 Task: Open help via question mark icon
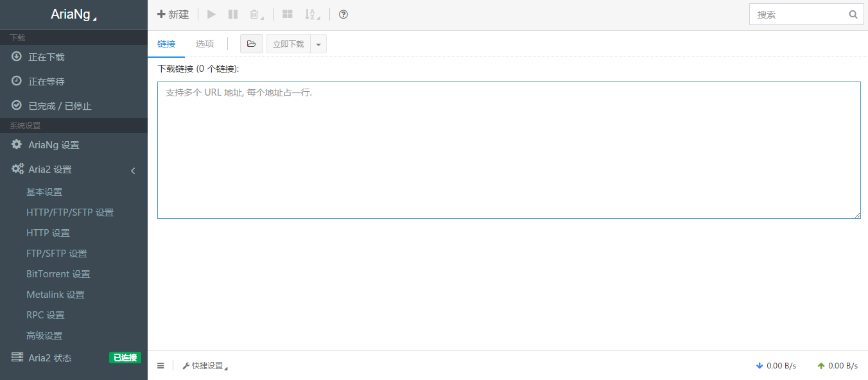tap(343, 14)
